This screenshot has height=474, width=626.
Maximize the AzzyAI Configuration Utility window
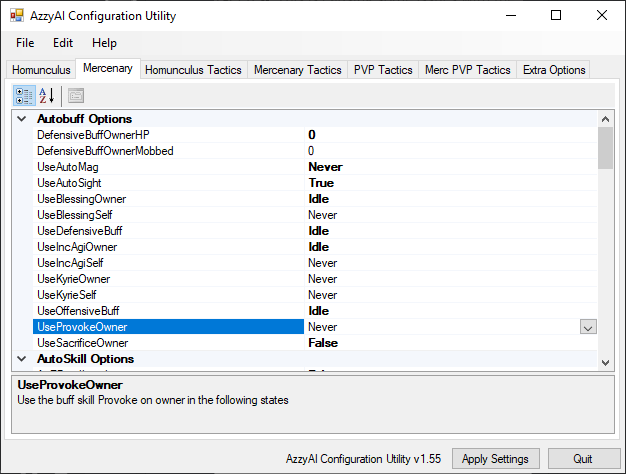pos(556,16)
